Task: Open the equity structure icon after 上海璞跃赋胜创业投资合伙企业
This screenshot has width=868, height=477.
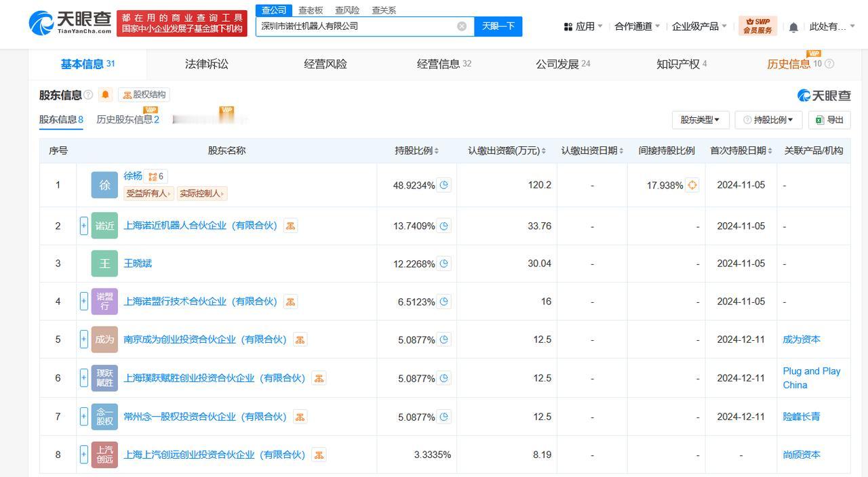Action: [319, 378]
